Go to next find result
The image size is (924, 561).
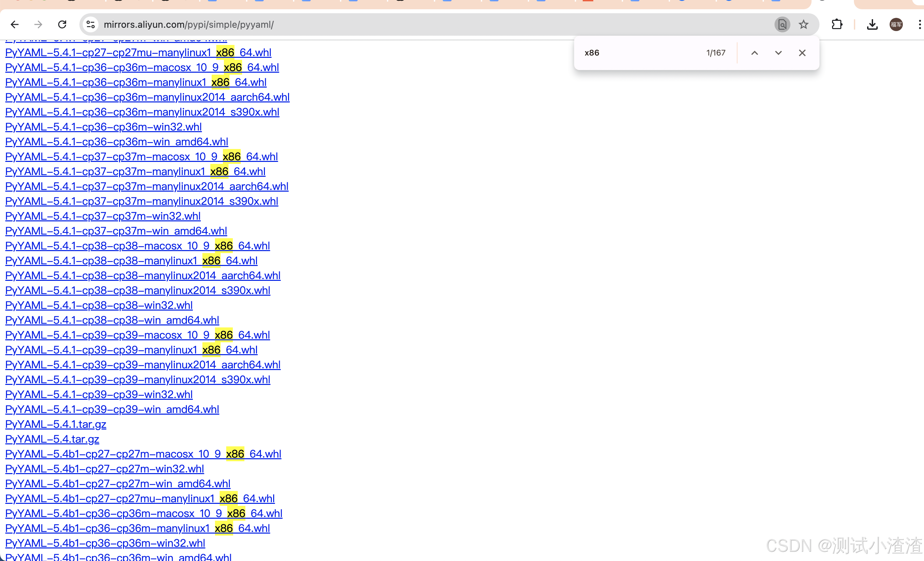[778, 53]
